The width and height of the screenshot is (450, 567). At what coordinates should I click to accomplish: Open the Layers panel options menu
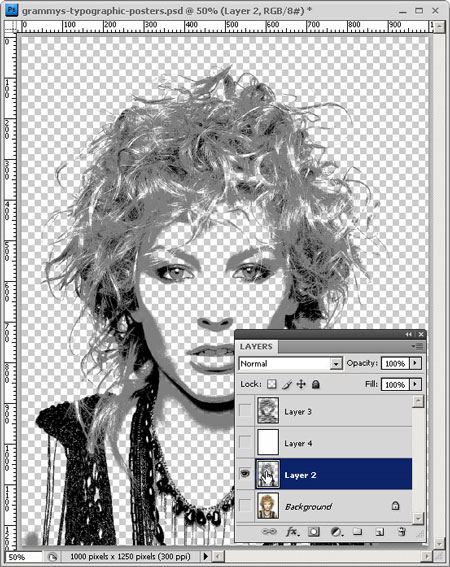[417, 346]
